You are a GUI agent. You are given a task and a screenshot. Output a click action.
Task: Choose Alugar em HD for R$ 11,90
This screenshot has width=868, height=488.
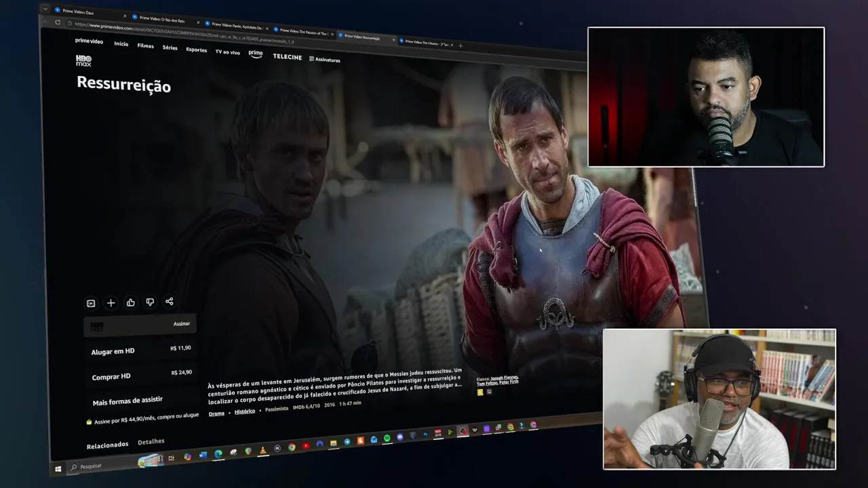click(140, 350)
